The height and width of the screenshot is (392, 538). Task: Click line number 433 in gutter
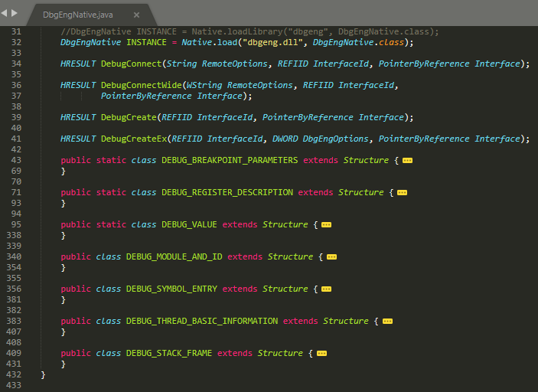coord(14,385)
